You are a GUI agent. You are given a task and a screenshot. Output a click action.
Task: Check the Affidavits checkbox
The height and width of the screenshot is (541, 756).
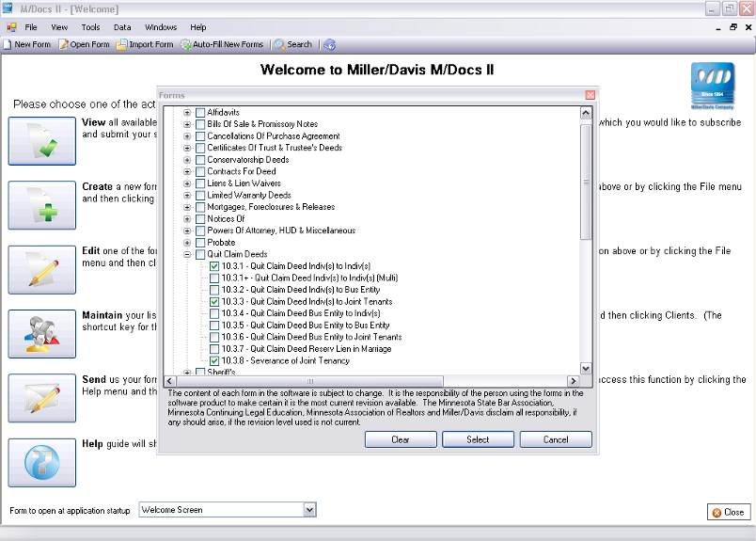click(x=200, y=113)
